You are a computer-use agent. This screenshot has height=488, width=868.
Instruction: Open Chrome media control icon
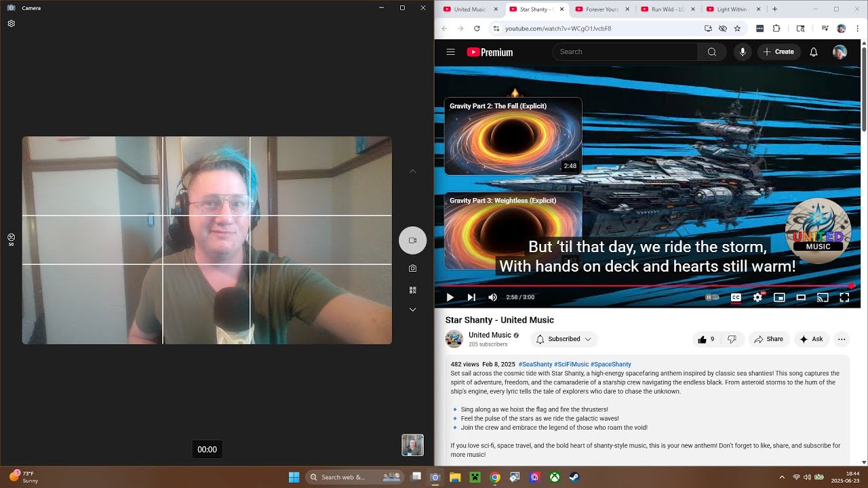825,28
